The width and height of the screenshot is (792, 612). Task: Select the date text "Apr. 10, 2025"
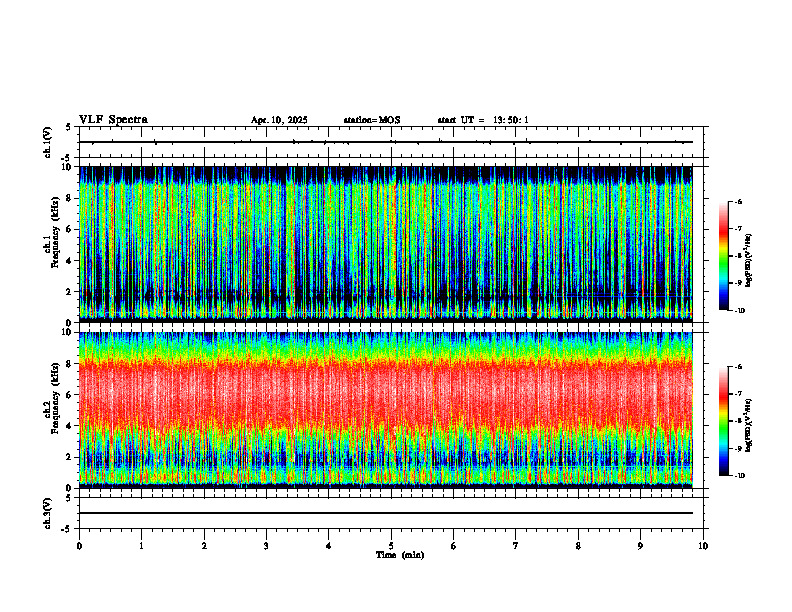pyautogui.click(x=279, y=120)
